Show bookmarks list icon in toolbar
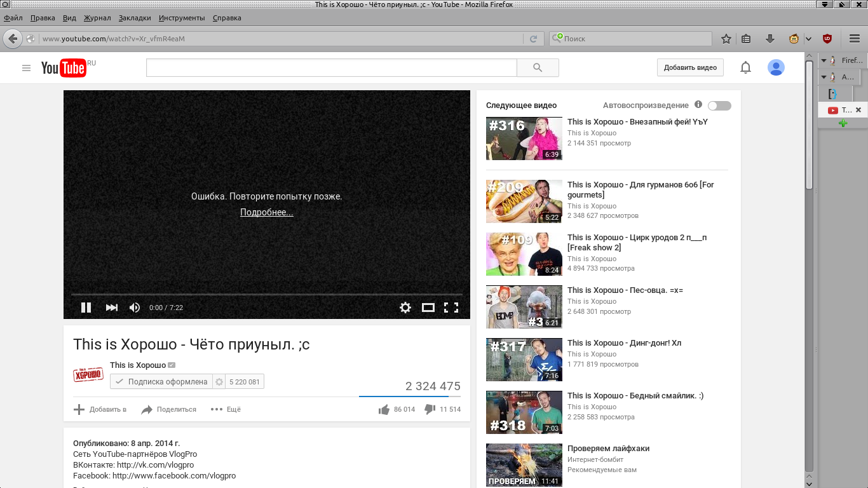Image resolution: width=868 pixels, height=488 pixels. pos(747,39)
